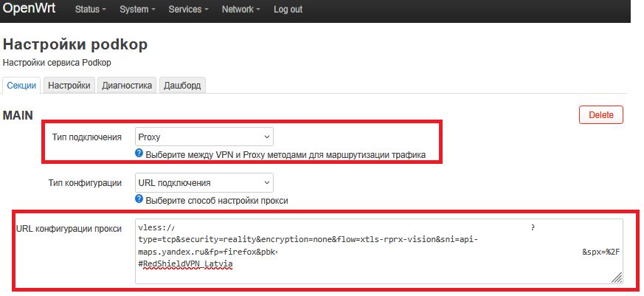Expand the Network menu
Viewport: 644px width, 296px height.
pyautogui.click(x=242, y=10)
